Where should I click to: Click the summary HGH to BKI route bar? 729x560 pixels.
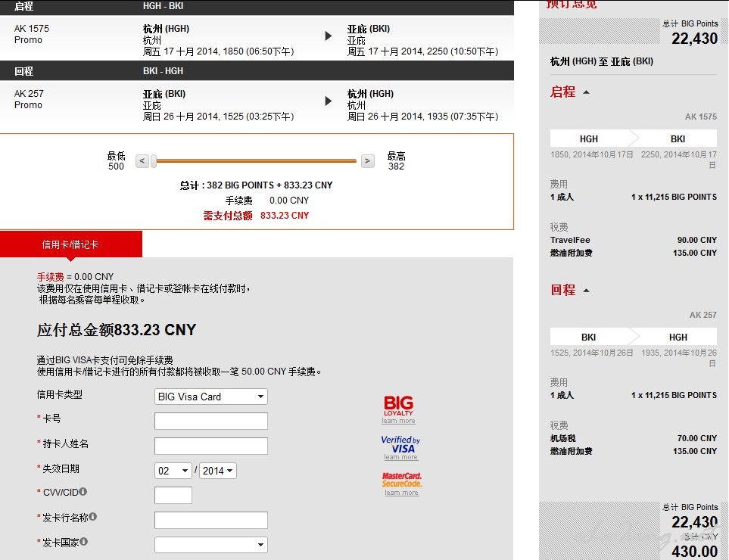tap(633, 138)
